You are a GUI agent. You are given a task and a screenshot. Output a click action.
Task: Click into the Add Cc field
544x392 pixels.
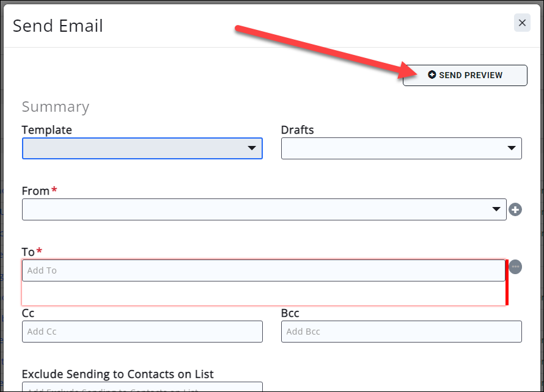point(142,332)
